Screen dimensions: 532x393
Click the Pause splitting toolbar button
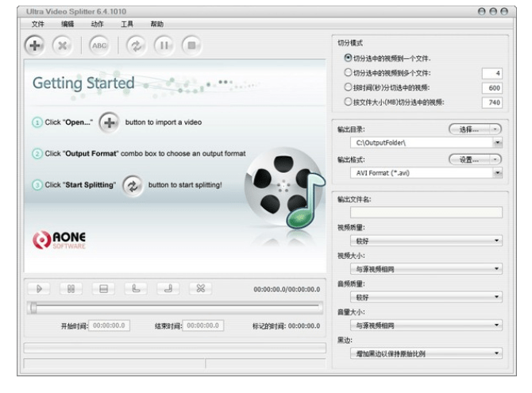point(164,45)
